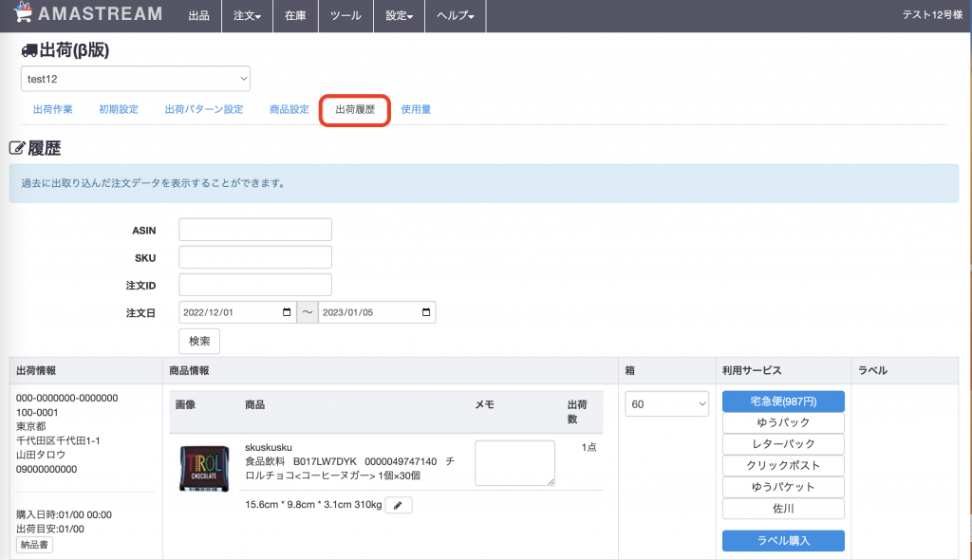Switch to the 初期設定 tab
The width and height of the screenshot is (972, 560).
tap(119, 110)
